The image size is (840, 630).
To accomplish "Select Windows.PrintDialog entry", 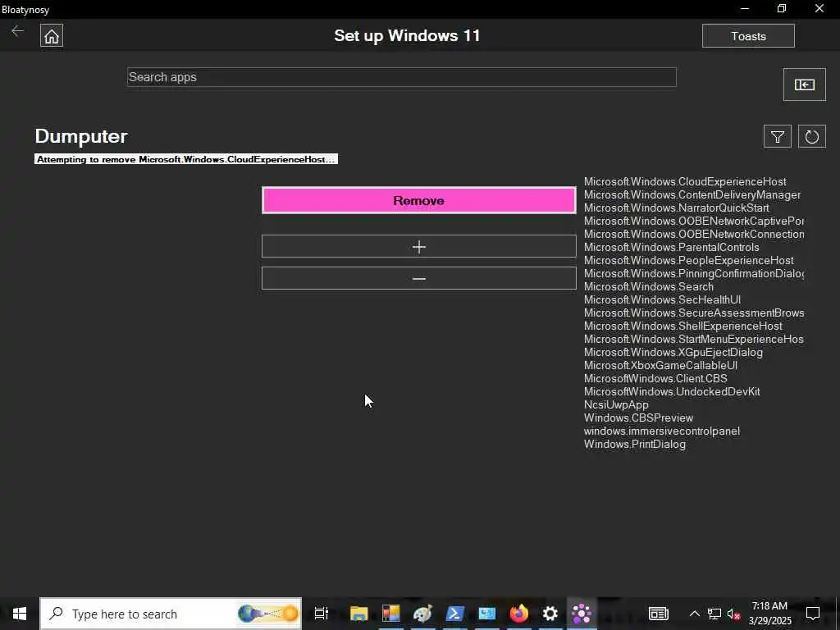I will 635,444.
